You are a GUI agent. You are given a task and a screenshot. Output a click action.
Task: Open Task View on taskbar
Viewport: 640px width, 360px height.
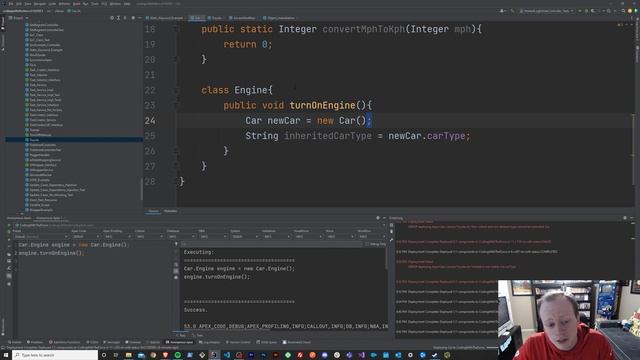116,355
